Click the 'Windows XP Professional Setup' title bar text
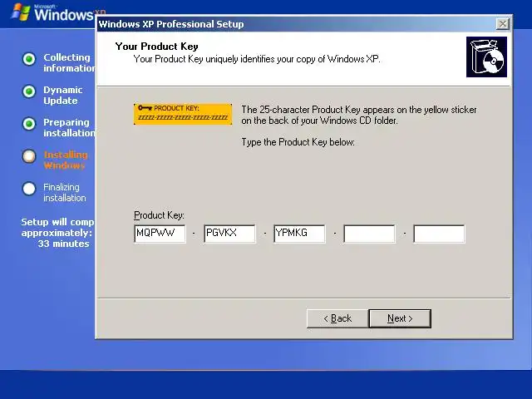The width and height of the screenshot is (532, 399). 171,24
